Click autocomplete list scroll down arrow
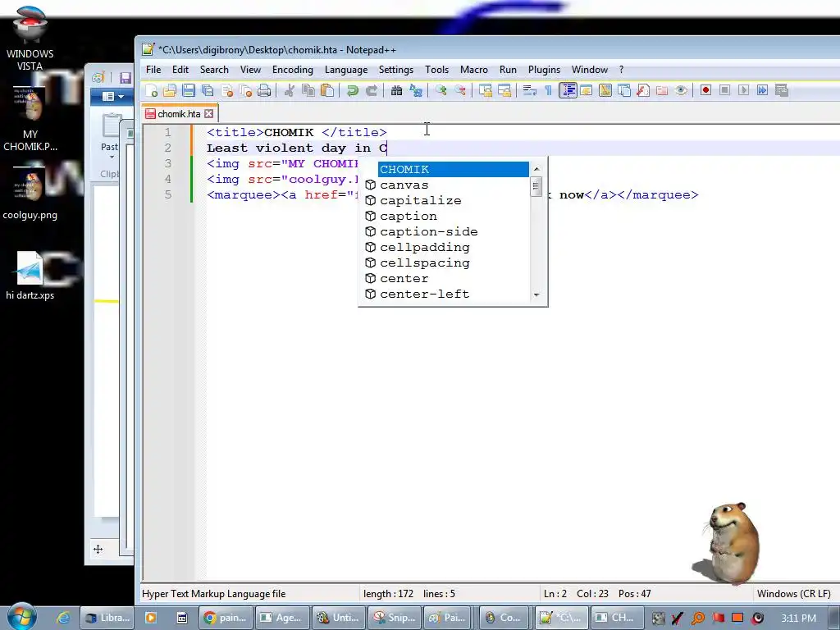The width and height of the screenshot is (840, 630). [536, 294]
